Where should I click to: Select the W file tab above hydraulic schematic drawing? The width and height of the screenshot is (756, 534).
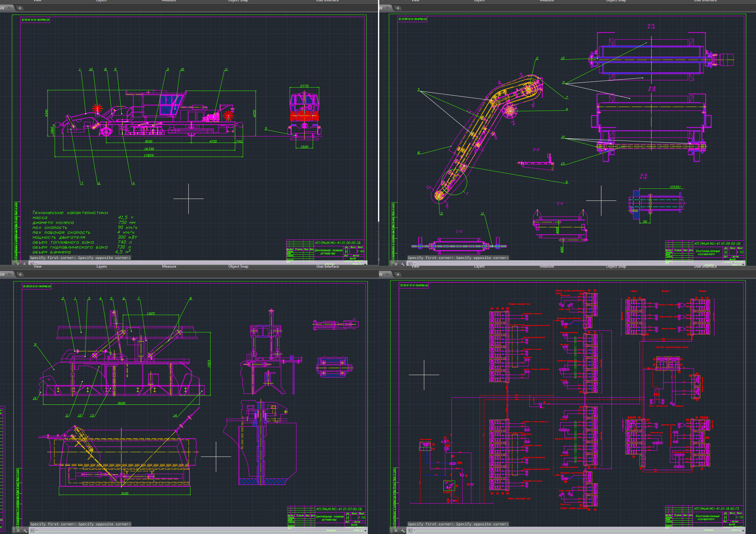385,274
